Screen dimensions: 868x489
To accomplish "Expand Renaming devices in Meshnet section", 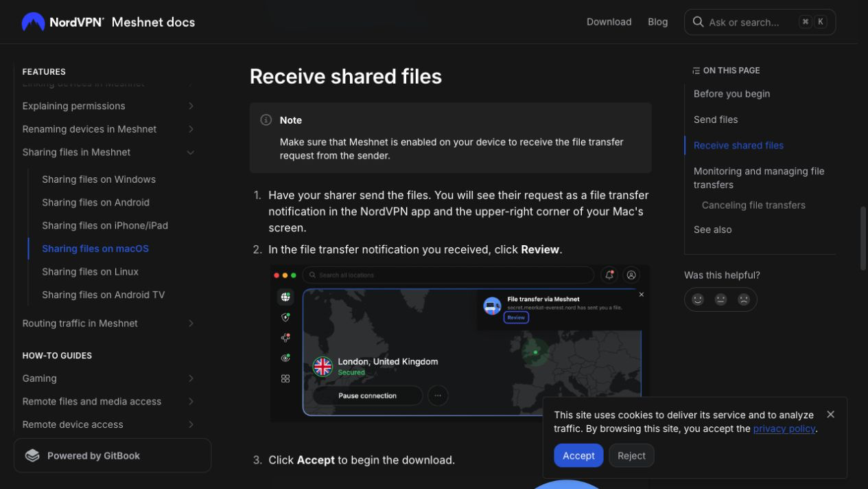I will coord(191,129).
